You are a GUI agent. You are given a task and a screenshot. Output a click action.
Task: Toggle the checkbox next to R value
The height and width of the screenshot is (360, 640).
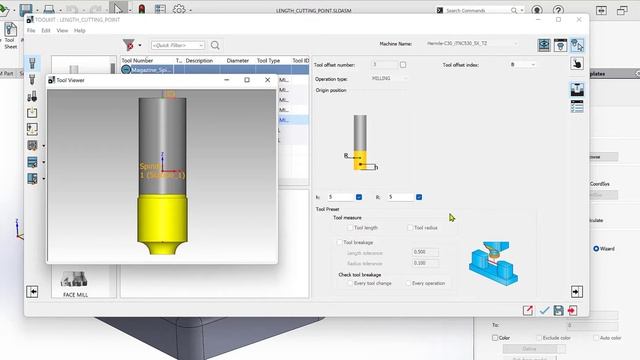click(x=419, y=197)
